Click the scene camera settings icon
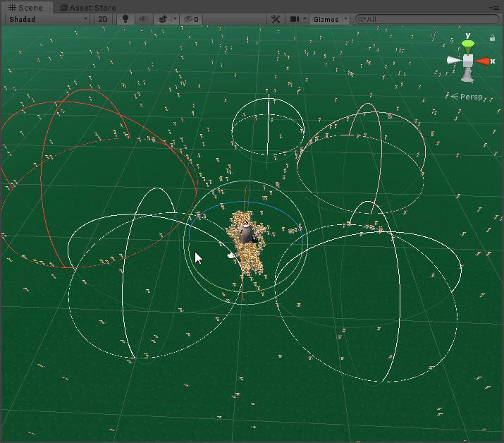Viewport: 504px width, 443px height. pyautogui.click(x=295, y=19)
